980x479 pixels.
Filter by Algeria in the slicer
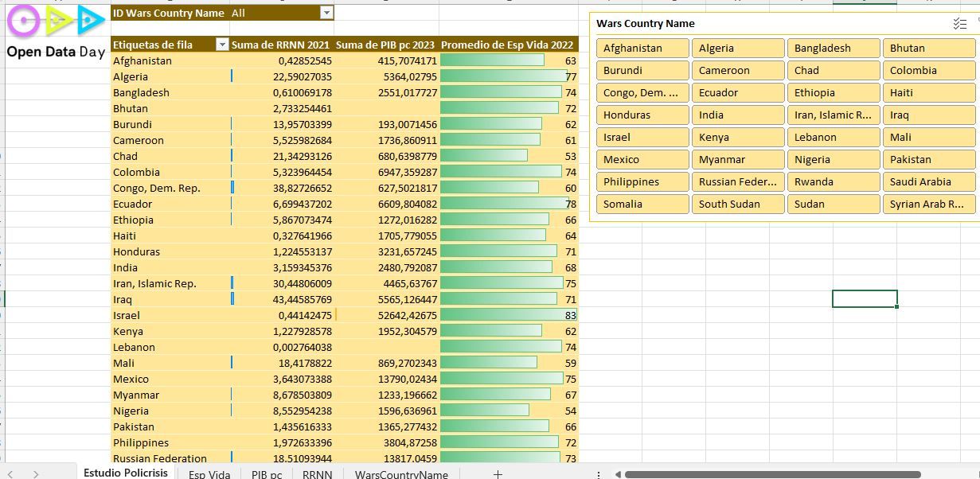(x=738, y=48)
